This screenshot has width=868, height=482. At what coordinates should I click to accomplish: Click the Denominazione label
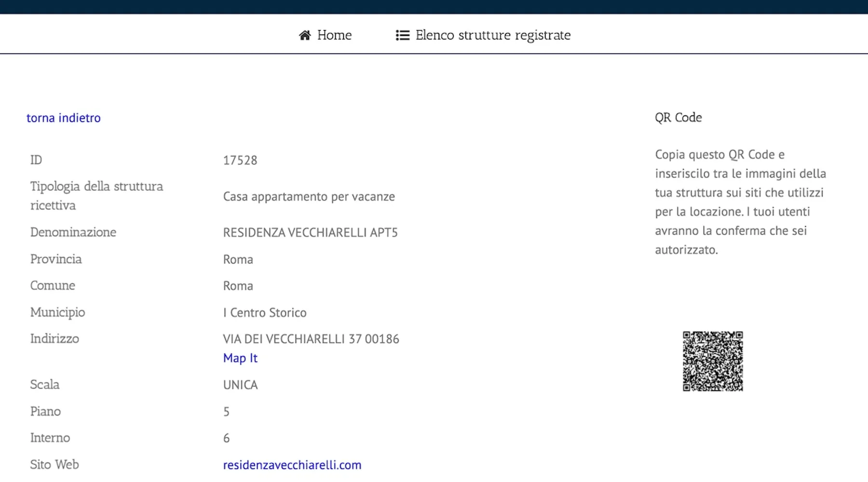[73, 232]
